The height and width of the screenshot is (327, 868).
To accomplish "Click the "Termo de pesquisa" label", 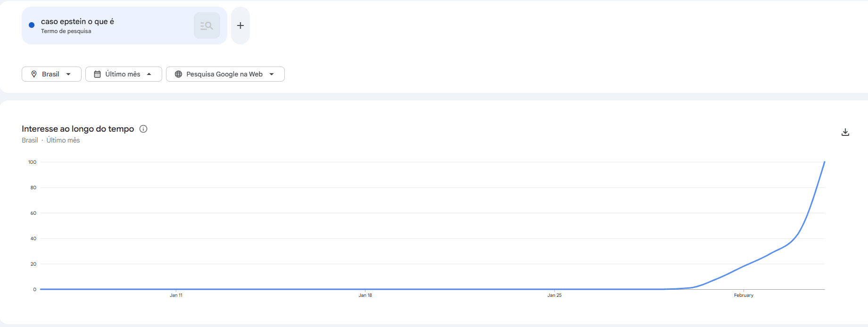I will [66, 31].
